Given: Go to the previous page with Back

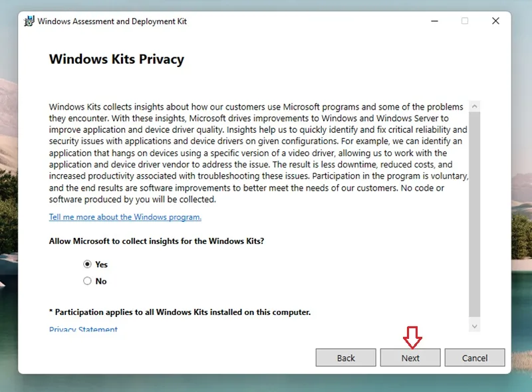Looking at the screenshot, I should click(x=346, y=357).
